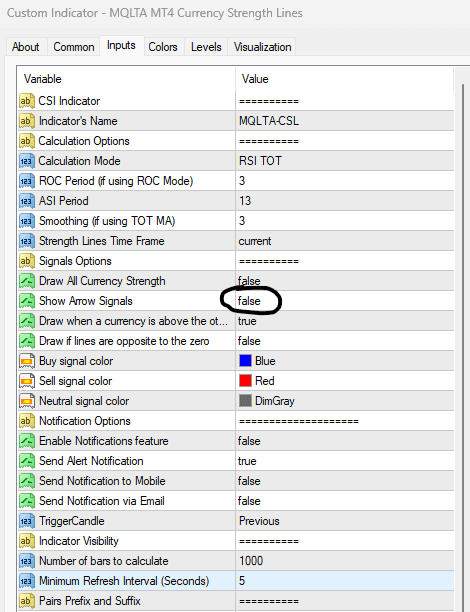Click the string icon beside CSI Indicator
This screenshot has height=612, width=470.
pyautogui.click(x=27, y=101)
